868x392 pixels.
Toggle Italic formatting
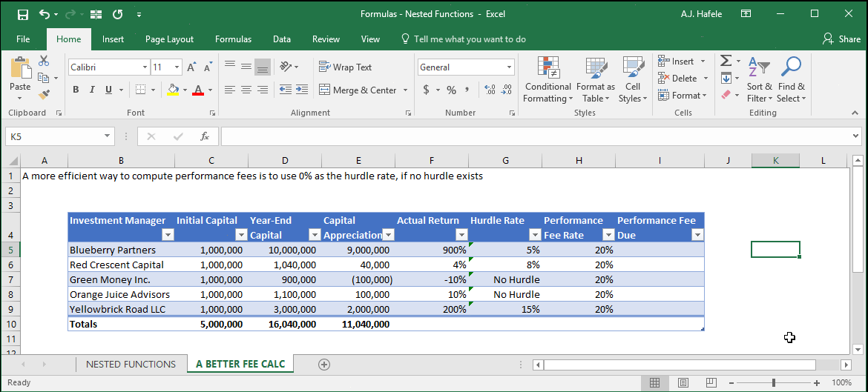tap(92, 90)
